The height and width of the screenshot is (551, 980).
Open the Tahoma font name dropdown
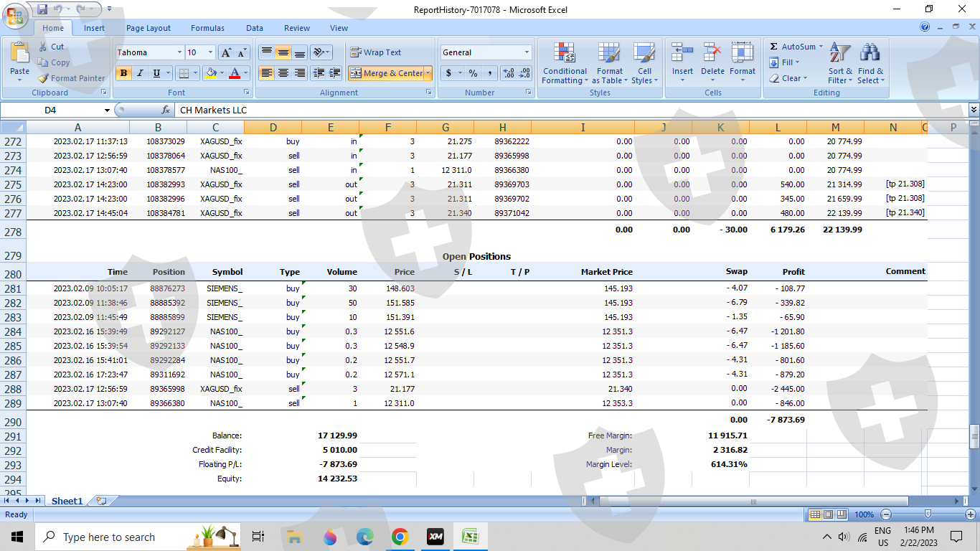(179, 52)
